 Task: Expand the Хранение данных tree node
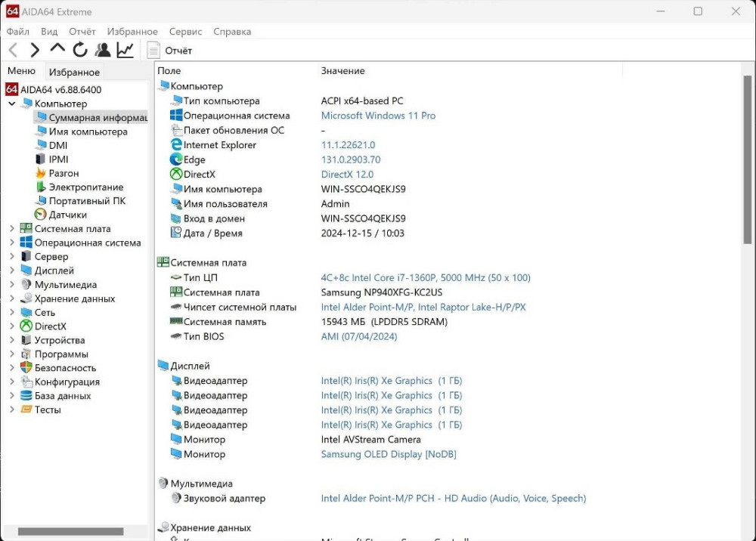[x=12, y=298]
